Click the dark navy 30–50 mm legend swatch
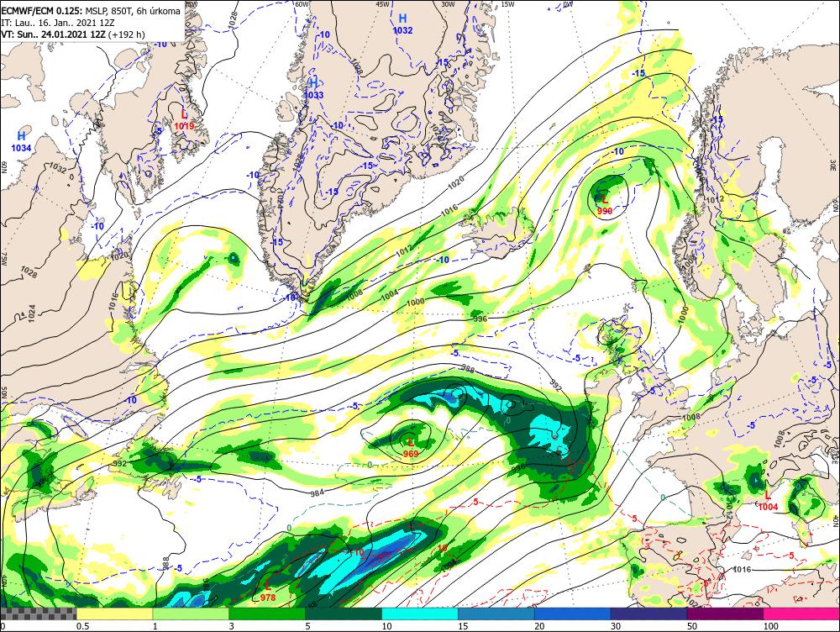Screen dimensions: 840x632 pos(648,614)
